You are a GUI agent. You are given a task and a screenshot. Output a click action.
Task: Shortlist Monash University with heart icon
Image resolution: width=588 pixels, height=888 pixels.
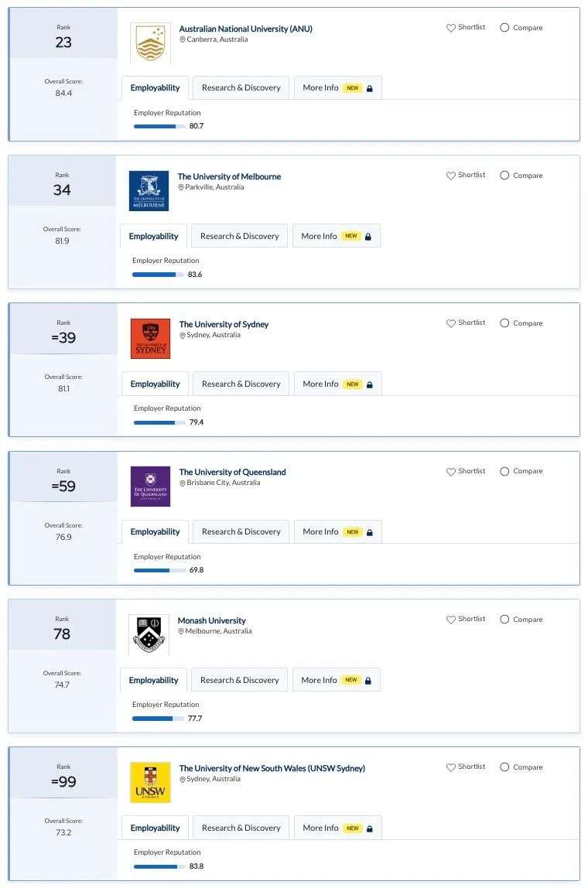click(451, 620)
